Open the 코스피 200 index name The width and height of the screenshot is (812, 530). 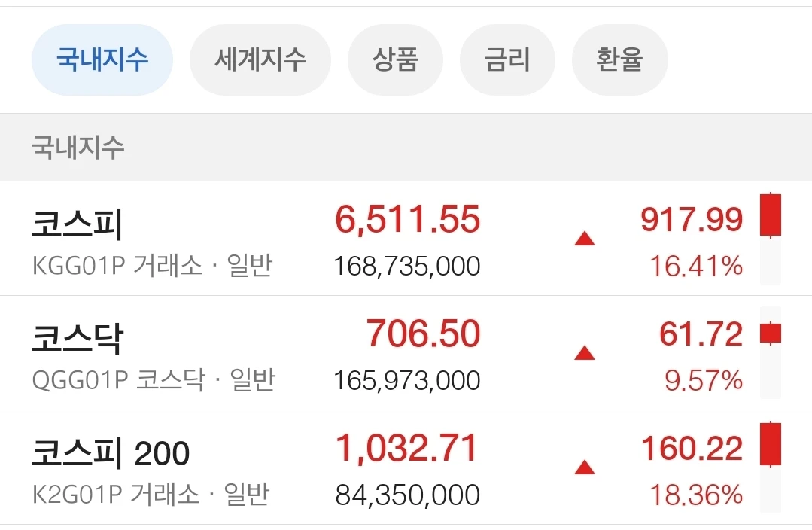(111, 452)
